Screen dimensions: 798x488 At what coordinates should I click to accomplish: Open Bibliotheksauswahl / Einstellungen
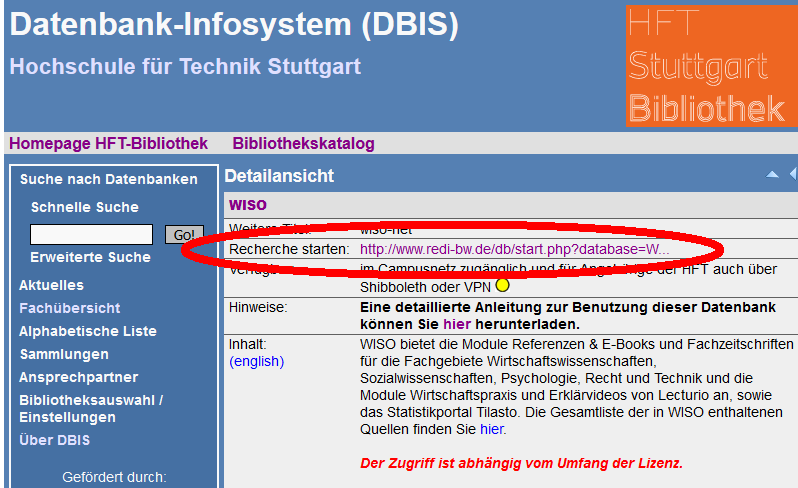point(91,409)
